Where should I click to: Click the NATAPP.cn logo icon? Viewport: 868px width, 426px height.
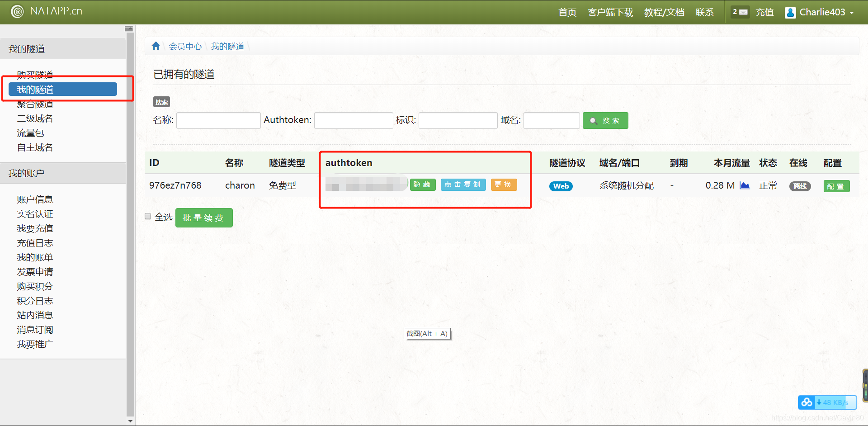click(x=17, y=11)
